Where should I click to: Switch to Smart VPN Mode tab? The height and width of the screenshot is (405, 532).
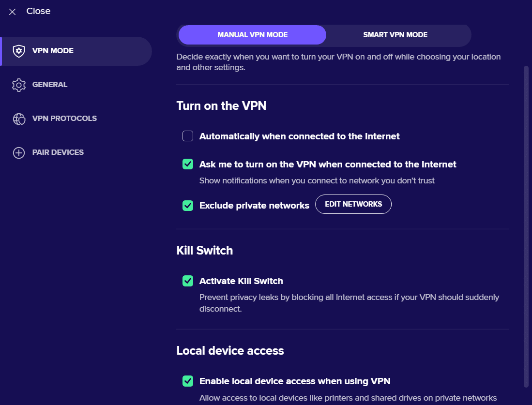click(x=395, y=35)
